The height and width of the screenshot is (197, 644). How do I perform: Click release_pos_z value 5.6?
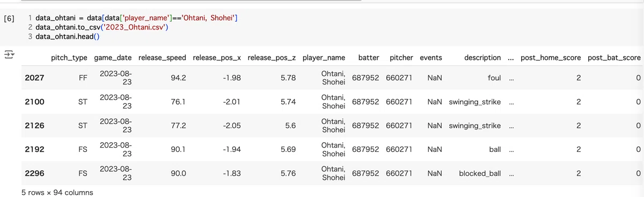pos(290,126)
